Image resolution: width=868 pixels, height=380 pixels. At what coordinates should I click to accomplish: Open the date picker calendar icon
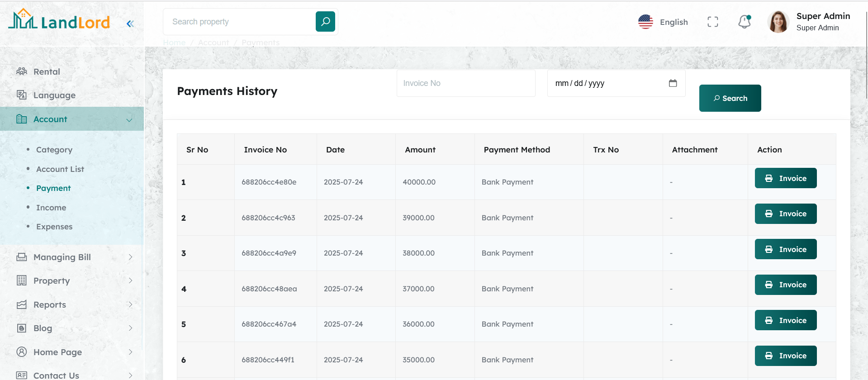tap(673, 83)
